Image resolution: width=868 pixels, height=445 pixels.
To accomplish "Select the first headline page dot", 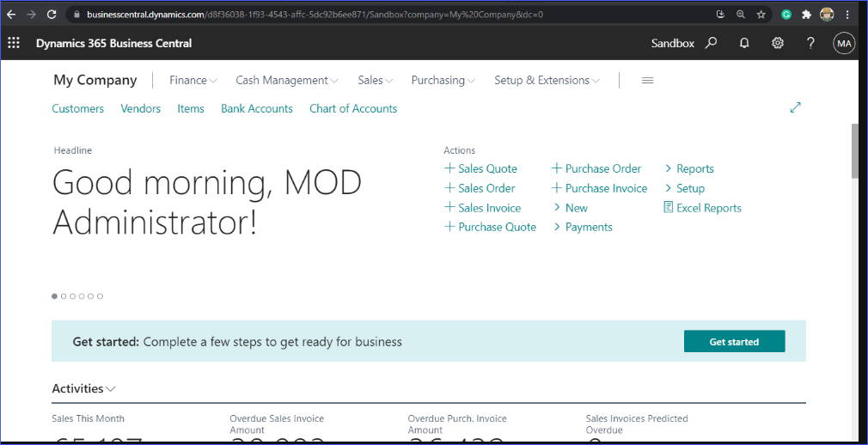I will coord(55,296).
